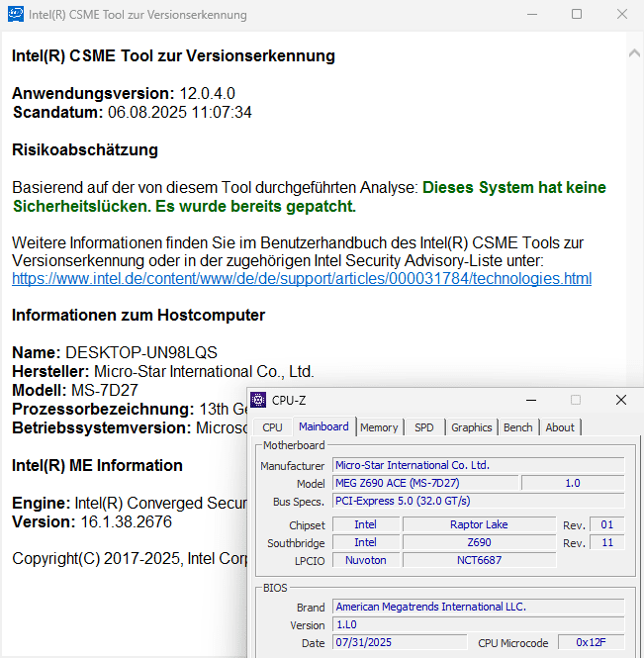This screenshot has width=644, height=658.
Task: Click the green text 'Dieses System hat keine Sicherheitslücken'
Action: (310, 197)
